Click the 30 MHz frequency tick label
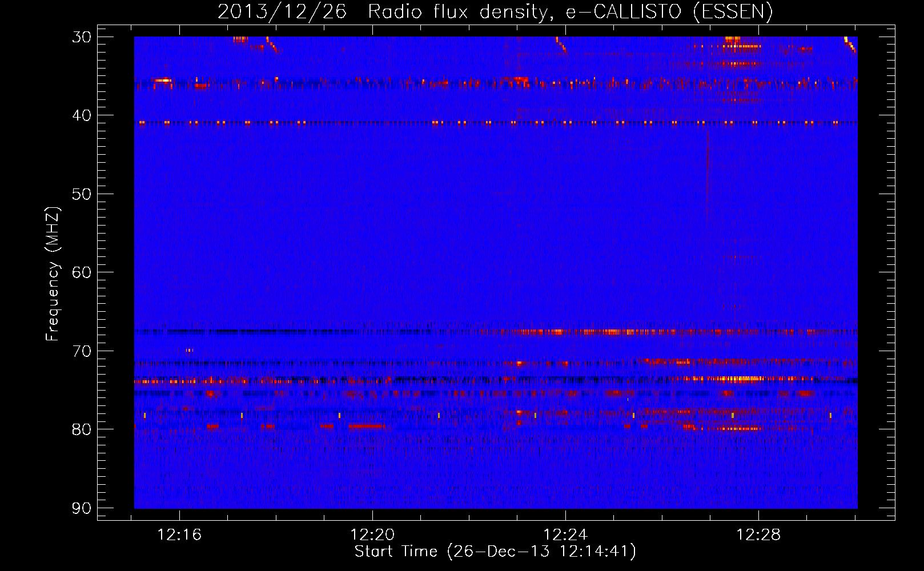The width and height of the screenshot is (924, 571). [x=82, y=37]
